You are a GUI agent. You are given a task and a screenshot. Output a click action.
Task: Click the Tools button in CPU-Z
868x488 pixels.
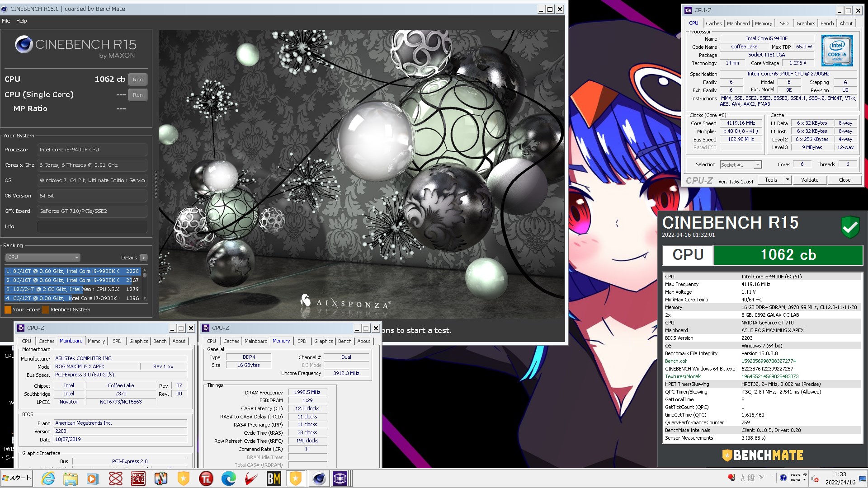pyautogui.click(x=771, y=180)
